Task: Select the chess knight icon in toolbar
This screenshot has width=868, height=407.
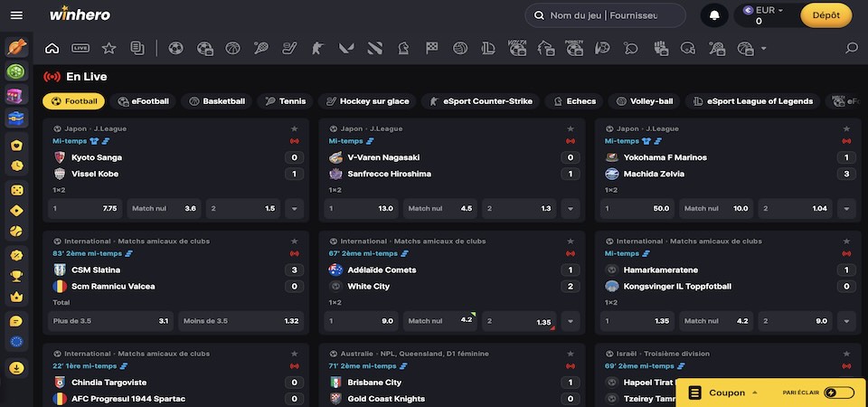Action: tap(403, 48)
